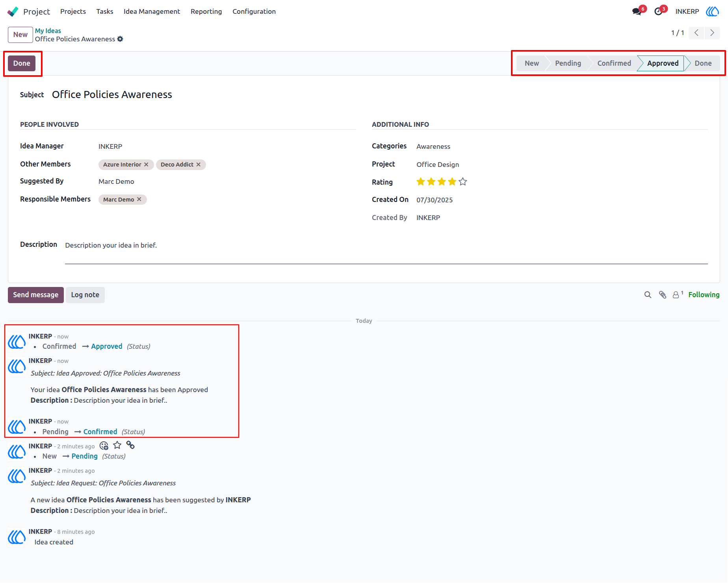The image size is (728, 583).
Task: Open the Idea Management menu
Action: [152, 11]
